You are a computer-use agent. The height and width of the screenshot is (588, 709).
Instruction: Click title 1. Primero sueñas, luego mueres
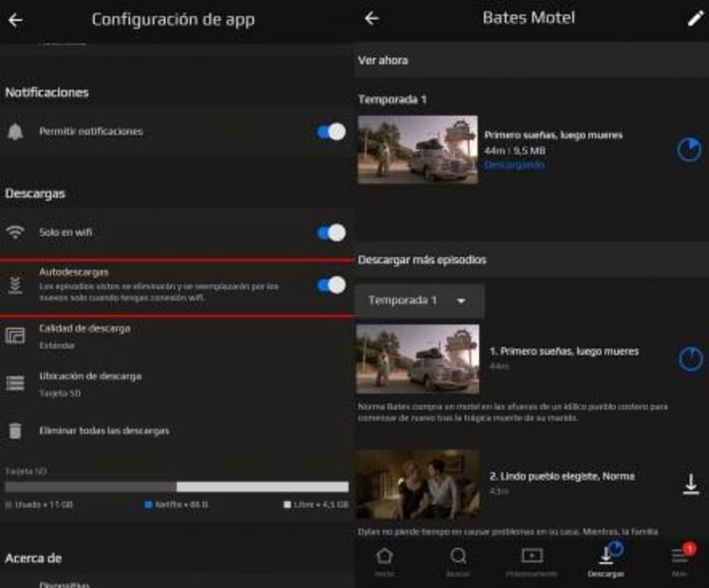(x=564, y=351)
